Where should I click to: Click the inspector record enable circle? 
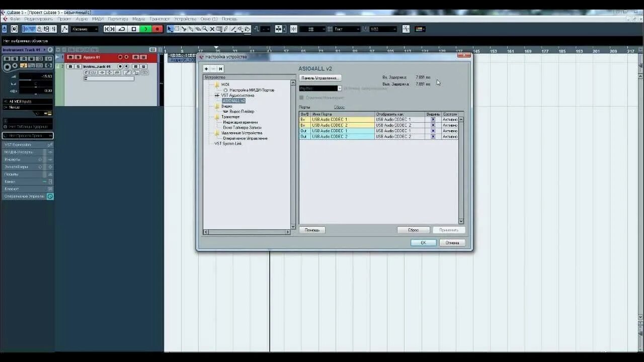[7, 66]
